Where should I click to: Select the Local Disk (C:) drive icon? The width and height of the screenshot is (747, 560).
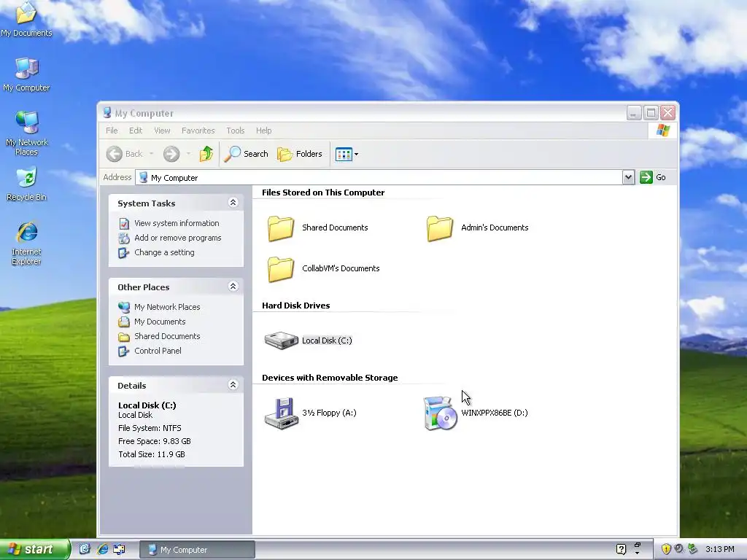281,341
